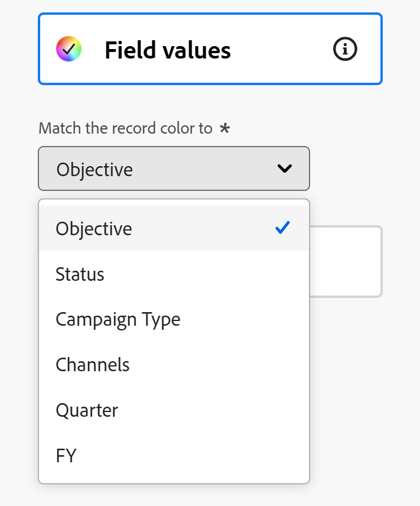Click the Campaign Type row's empty right side
This screenshot has width=420, height=506.
(248, 320)
